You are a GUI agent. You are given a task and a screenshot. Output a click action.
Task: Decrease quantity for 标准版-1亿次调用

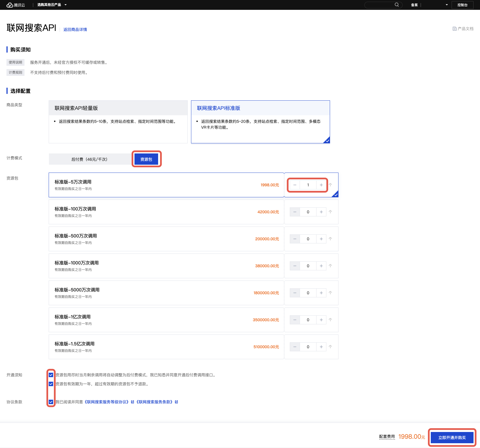295,320
